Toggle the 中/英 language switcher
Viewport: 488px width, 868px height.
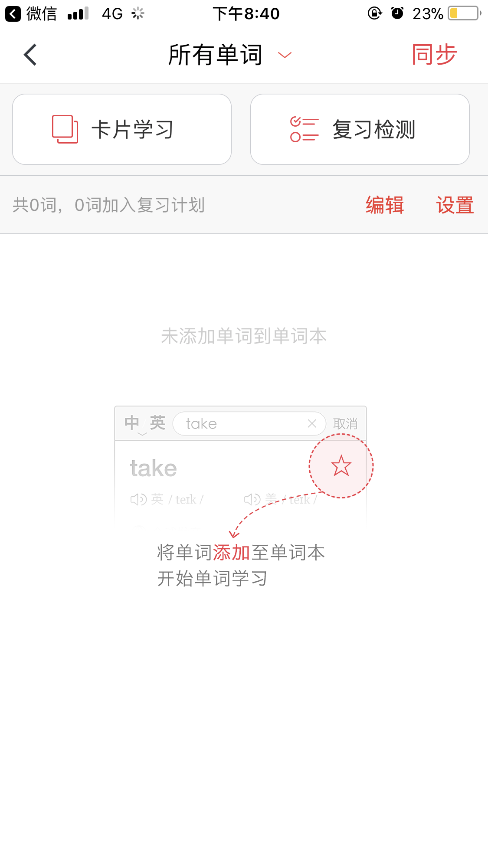point(145,423)
